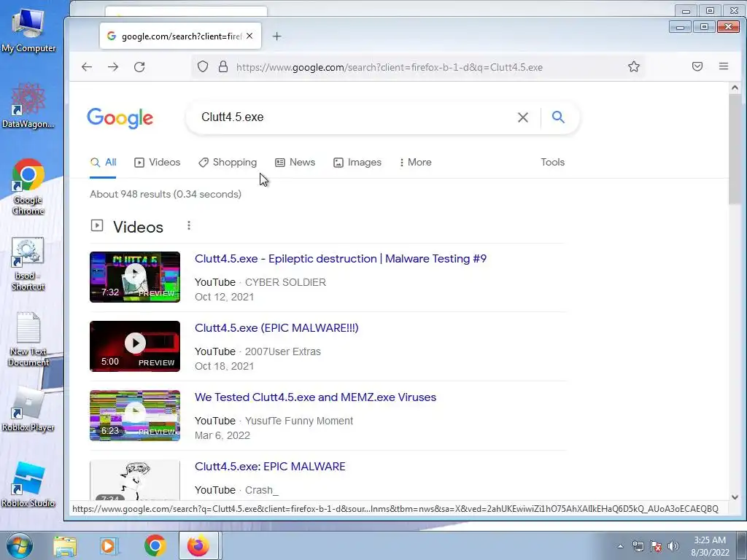Switch to the News search tab
This screenshot has width=747, height=560.
[x=295, y=163]
